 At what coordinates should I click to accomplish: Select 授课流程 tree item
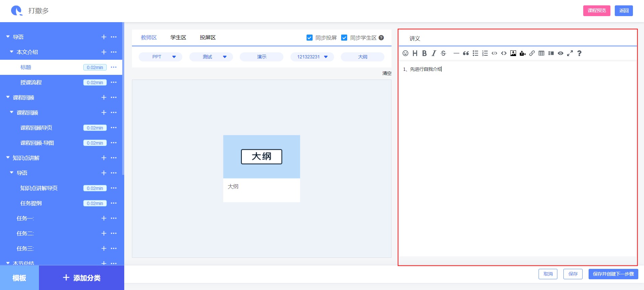coord(31,83)
